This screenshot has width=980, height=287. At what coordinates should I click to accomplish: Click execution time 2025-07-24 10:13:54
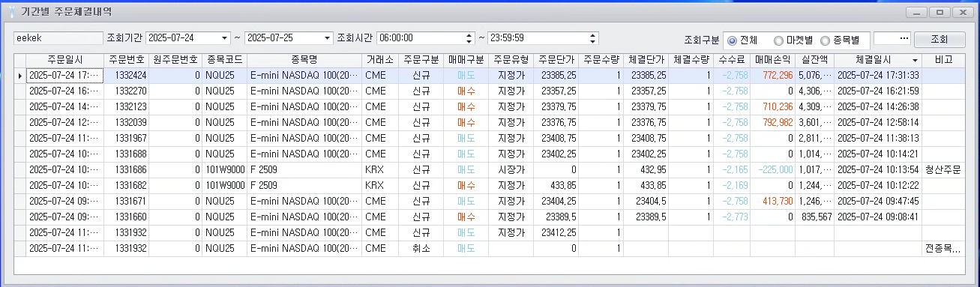click(879, 170)
